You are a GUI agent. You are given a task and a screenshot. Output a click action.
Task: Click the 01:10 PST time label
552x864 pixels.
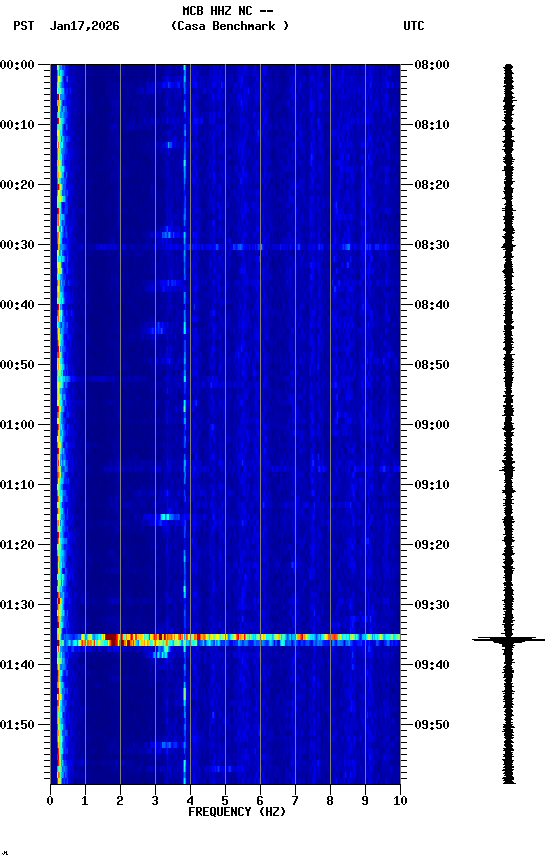[x=17, y=485]
